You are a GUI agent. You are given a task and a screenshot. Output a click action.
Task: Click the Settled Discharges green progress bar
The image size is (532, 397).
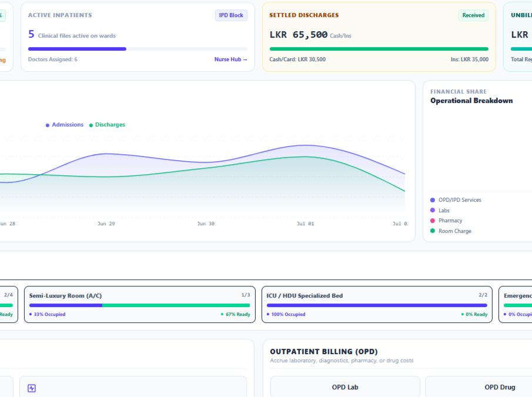click(379, 49)
